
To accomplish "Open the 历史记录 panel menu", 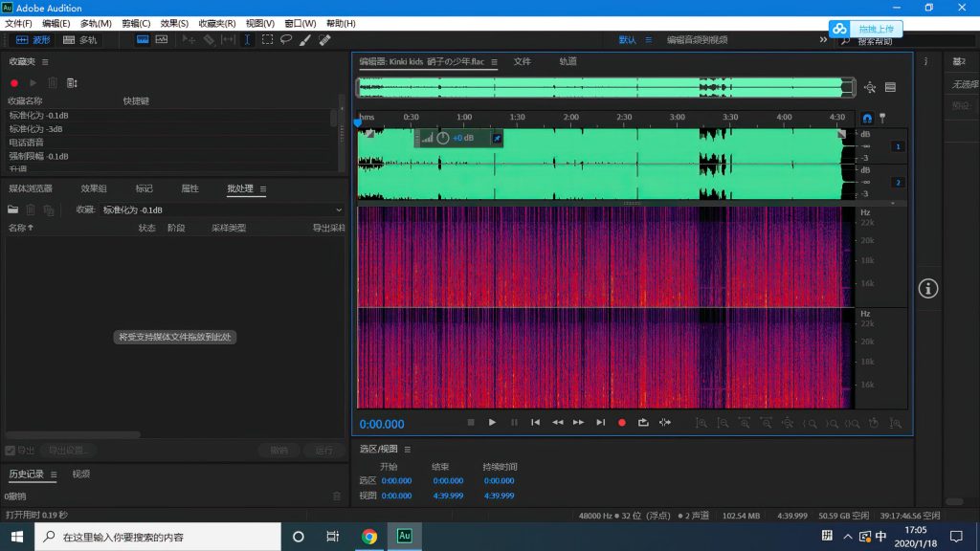I will coord(54,474).
